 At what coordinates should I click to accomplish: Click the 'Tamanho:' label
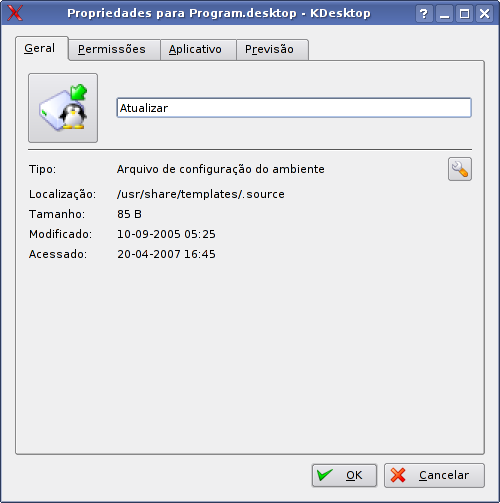tap(57, 214)
